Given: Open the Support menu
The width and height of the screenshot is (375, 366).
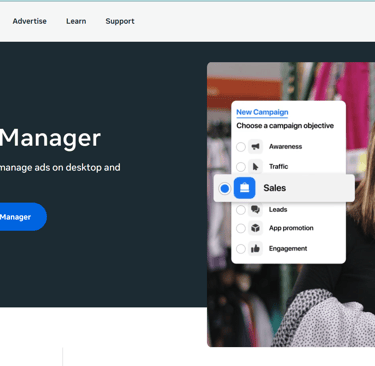Looking at the screenshot, I should click(120, 21).
